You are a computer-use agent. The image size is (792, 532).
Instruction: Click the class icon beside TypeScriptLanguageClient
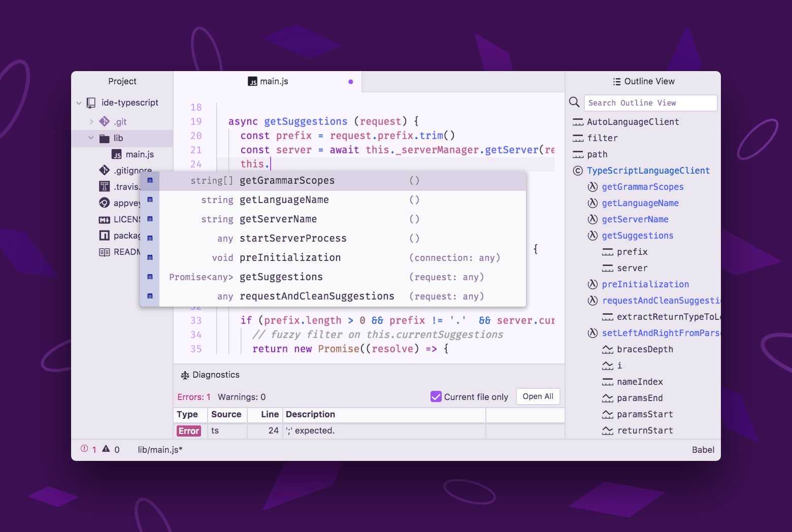point(578,171)
